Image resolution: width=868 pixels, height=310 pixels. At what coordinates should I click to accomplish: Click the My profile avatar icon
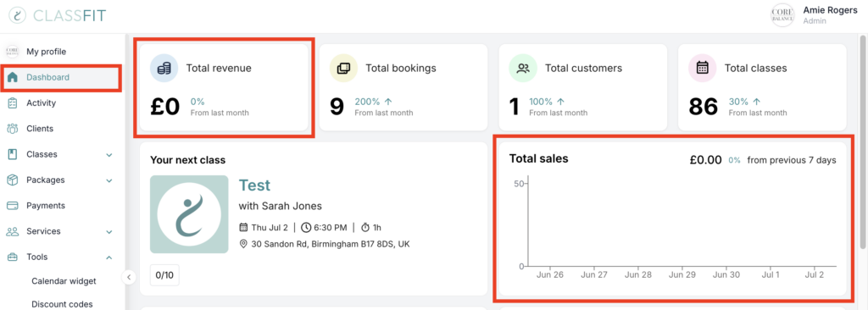(x=12, y=52)
